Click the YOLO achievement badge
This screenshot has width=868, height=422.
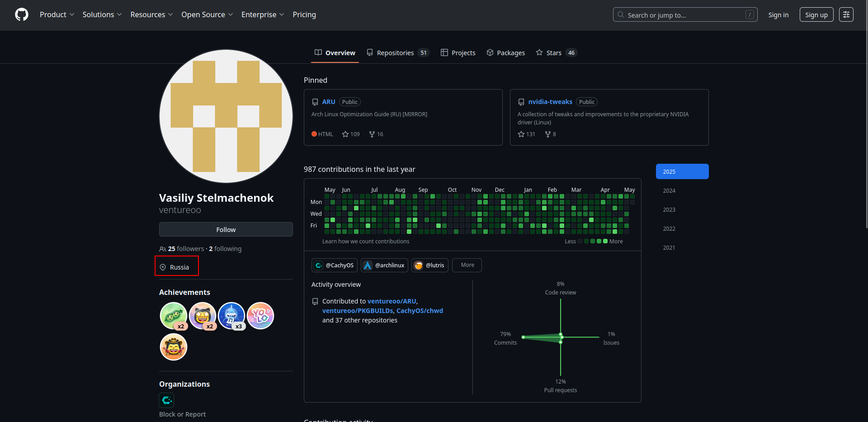tap(260, 316)
